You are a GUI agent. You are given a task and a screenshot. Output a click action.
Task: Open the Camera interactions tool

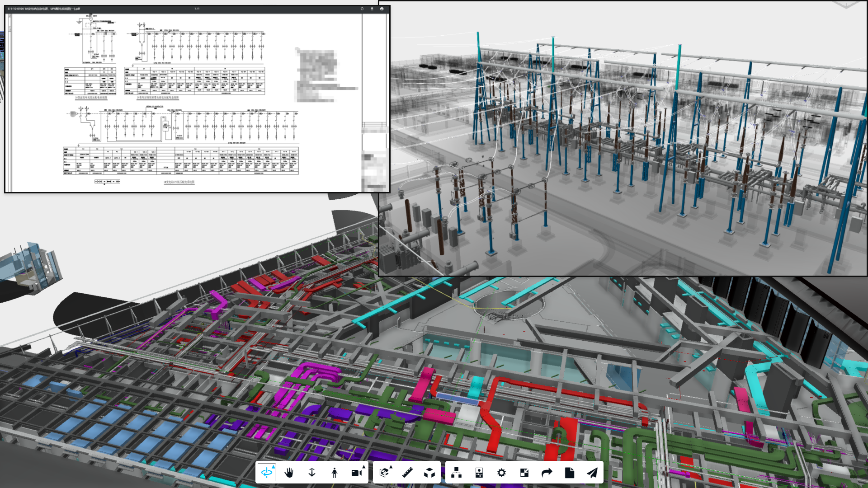point(357,473)
